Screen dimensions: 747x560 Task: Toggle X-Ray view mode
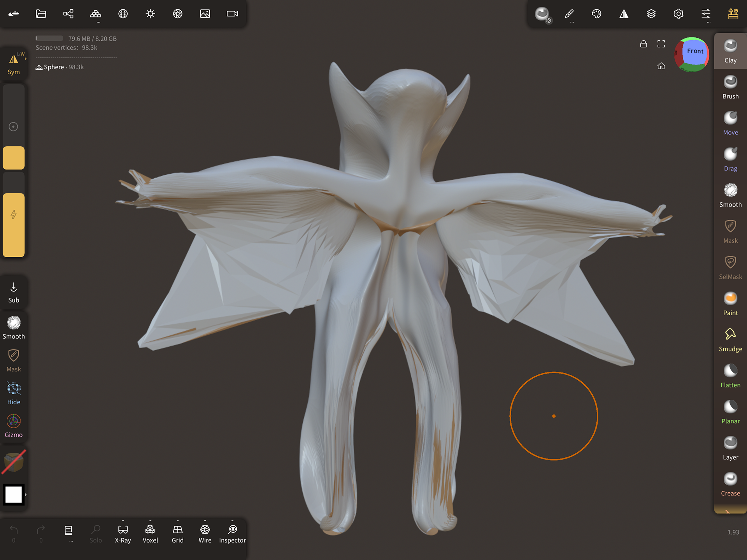coord(123,533)
